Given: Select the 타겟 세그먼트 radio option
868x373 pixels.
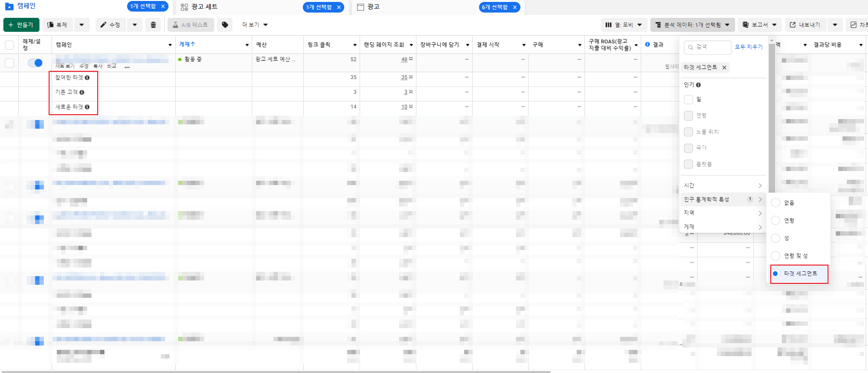Looking at the screenshot, I should click(x=776, y=273).
